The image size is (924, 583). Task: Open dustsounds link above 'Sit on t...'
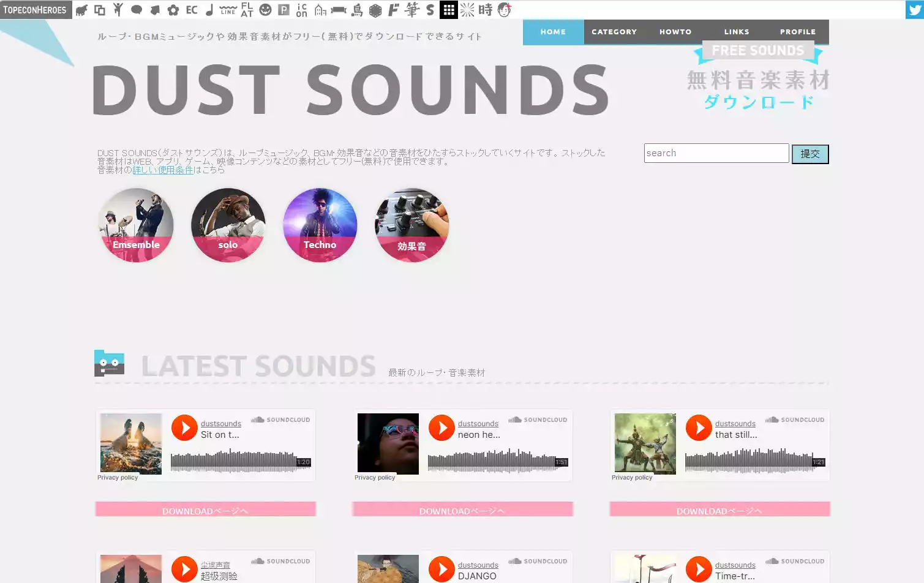point(221,424)
